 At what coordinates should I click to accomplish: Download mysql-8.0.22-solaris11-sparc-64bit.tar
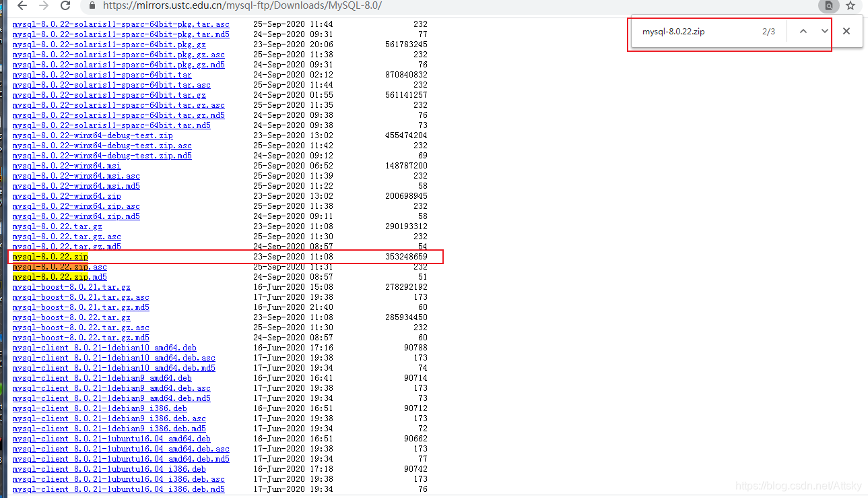[102, 75]
